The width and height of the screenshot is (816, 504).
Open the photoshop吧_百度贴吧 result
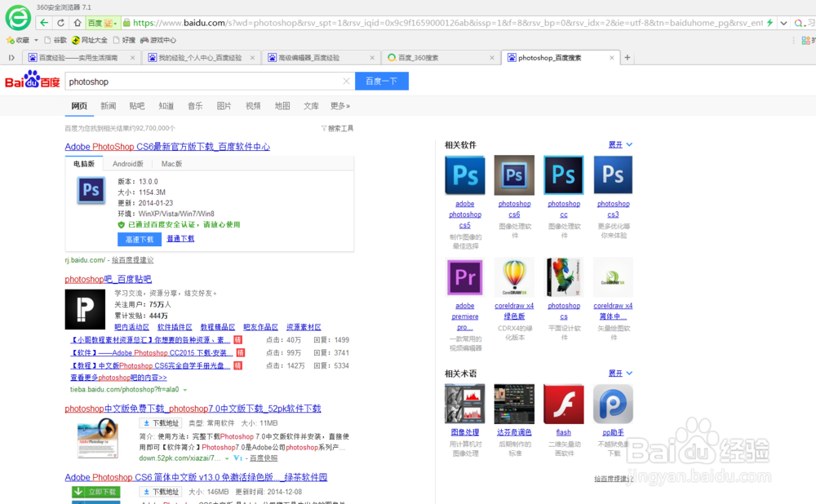109,279
